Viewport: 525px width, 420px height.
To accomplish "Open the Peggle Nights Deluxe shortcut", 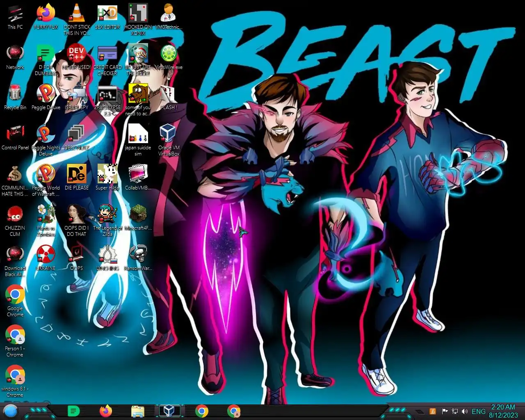I will 46,140.
